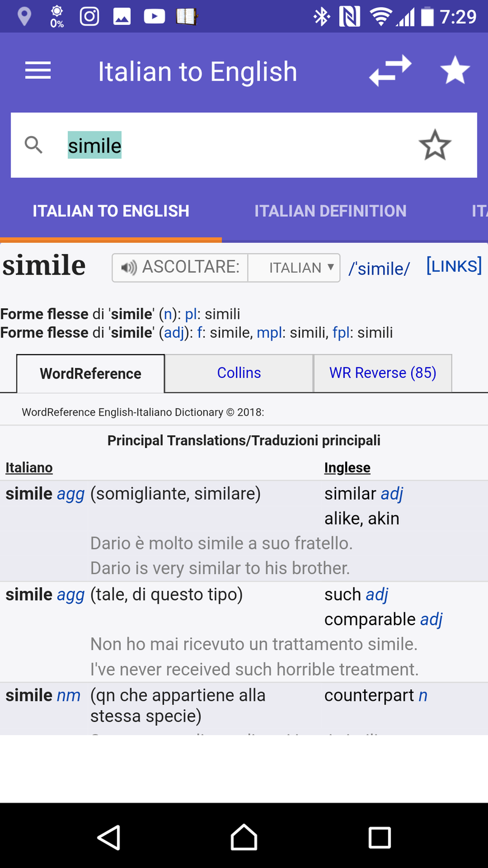Open the [LINKS] hyperlink

click(x=454, y=266)
